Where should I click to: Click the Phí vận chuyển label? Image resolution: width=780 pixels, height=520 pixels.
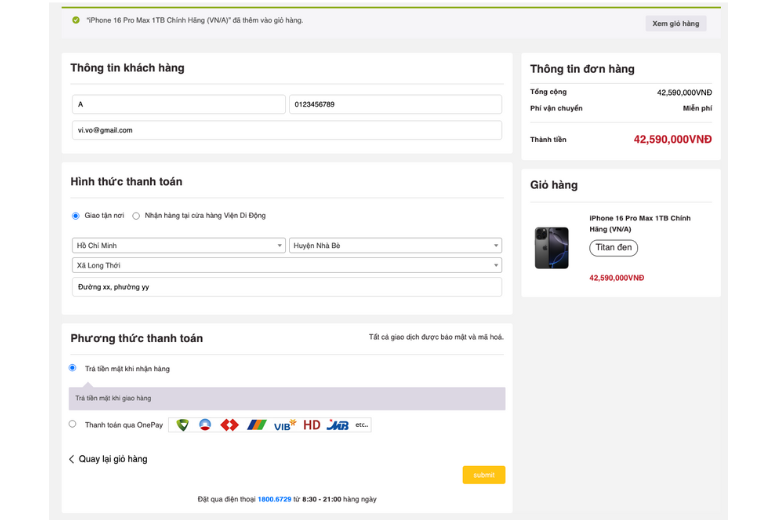(556, 108)
